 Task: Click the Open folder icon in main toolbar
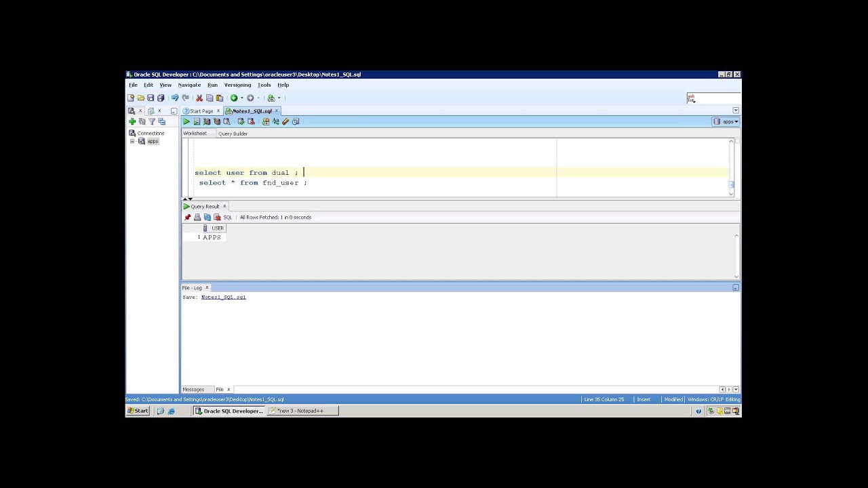click(x=140, y=98)
